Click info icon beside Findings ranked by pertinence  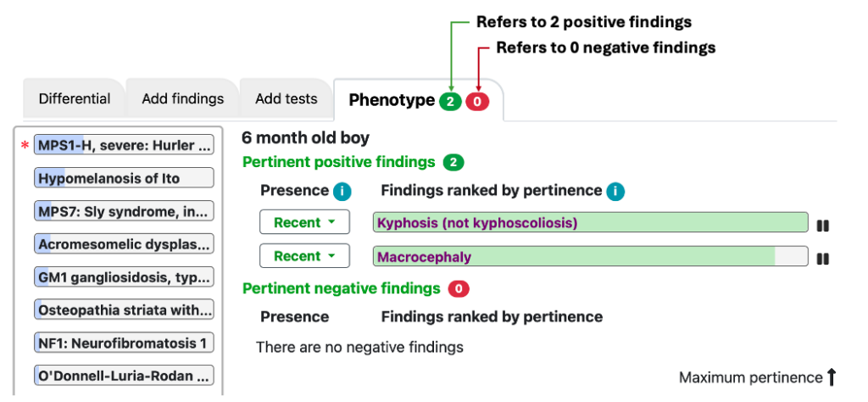(615, 193)
